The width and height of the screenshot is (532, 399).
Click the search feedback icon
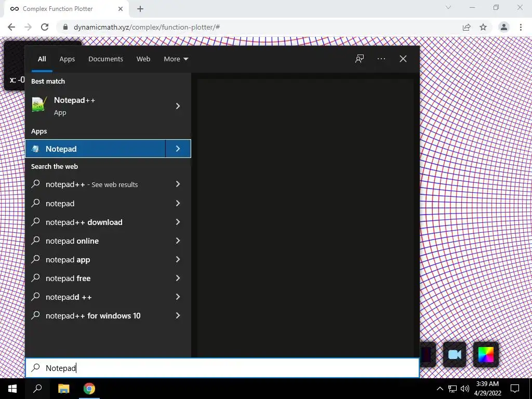click(x=360, y=59)
